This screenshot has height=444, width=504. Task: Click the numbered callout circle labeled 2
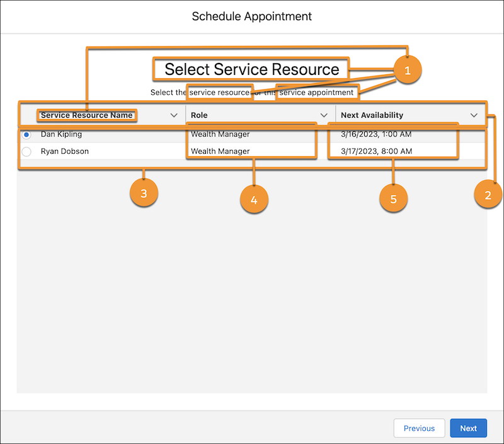[488, 195]
